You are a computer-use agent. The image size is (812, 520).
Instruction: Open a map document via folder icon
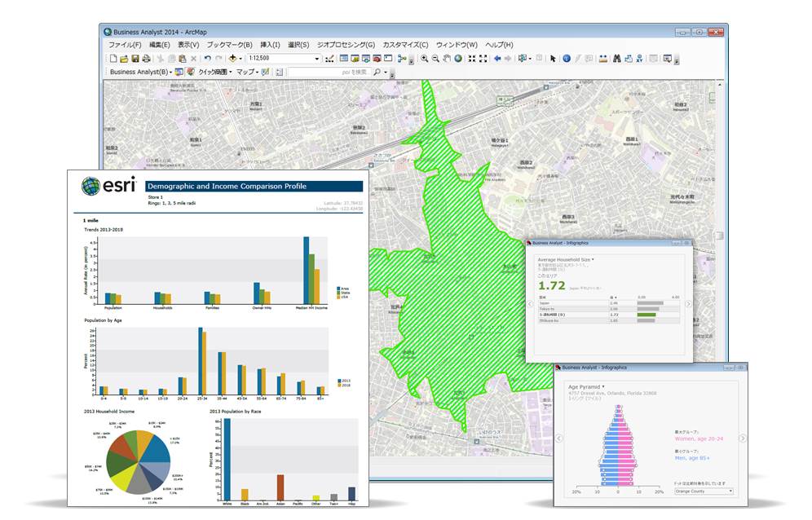tap(124, 59)
